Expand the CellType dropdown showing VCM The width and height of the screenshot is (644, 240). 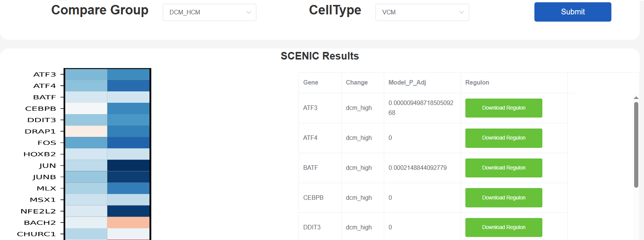[417, 12]
